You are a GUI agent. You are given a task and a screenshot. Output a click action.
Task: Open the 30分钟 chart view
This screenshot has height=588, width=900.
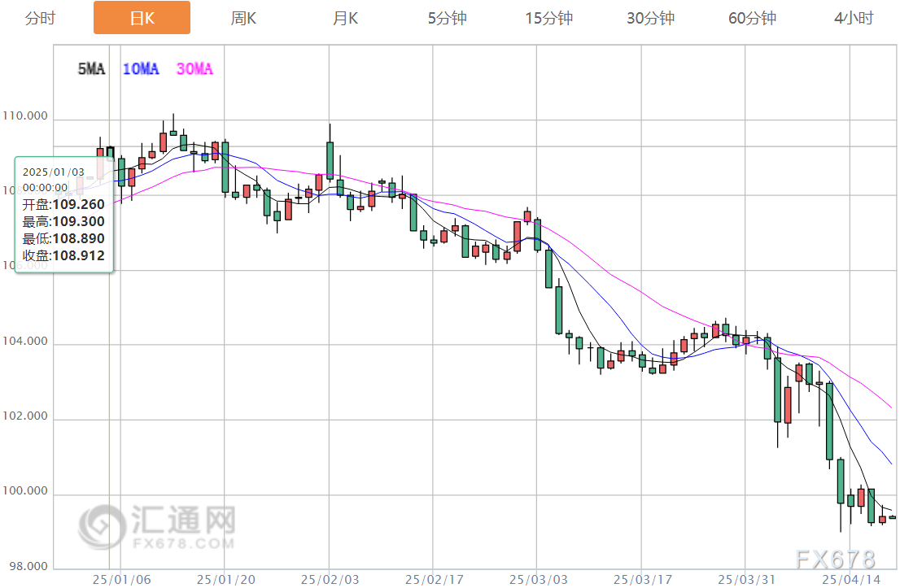(650, 17)
